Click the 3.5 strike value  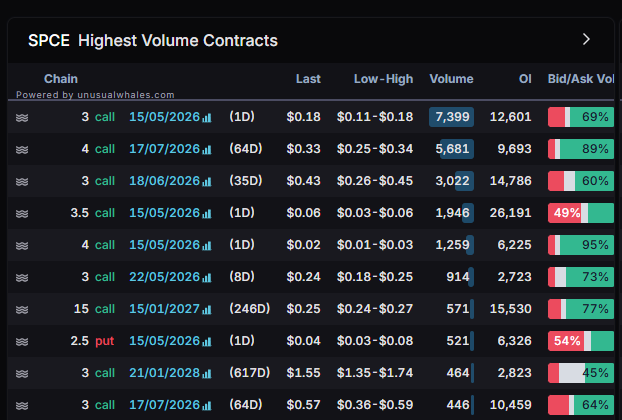pyautogui.click(x=80, y=213)
